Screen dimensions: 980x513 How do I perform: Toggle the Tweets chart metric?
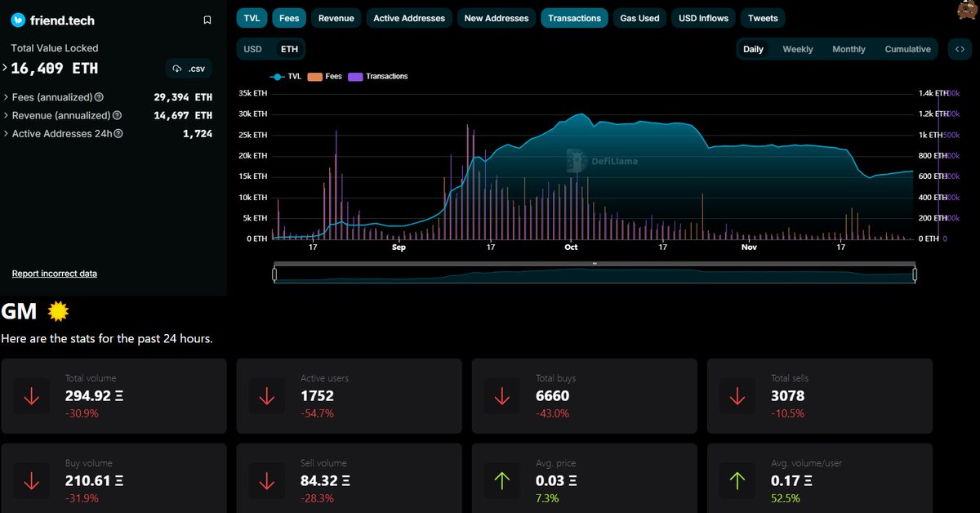tap(763, 18)
